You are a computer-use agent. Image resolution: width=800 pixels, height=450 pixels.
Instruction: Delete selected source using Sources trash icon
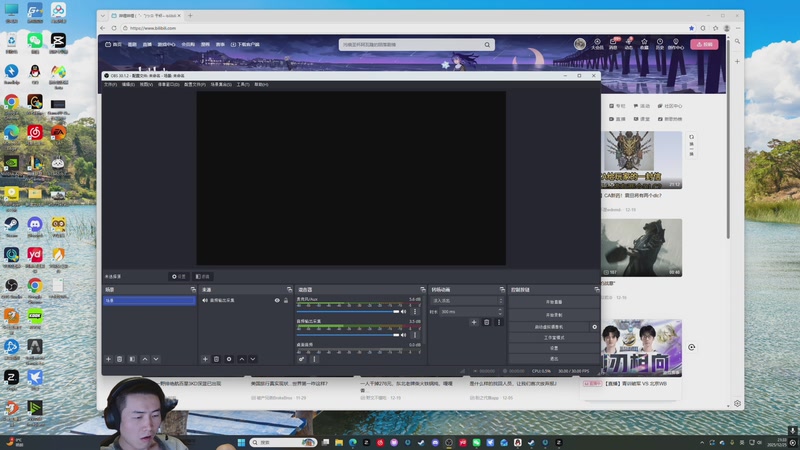pos(216,359)
